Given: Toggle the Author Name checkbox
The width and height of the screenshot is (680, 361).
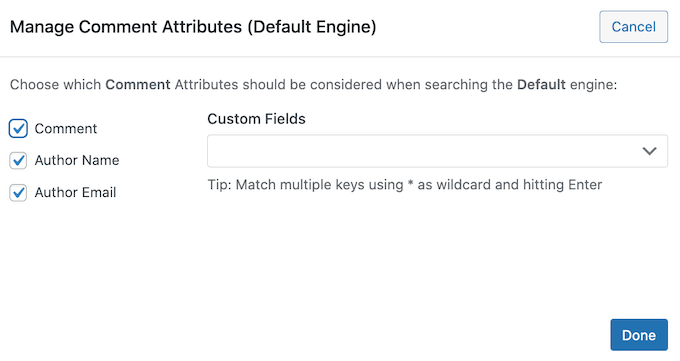Looking at the screenshot, I should point(18,161).
